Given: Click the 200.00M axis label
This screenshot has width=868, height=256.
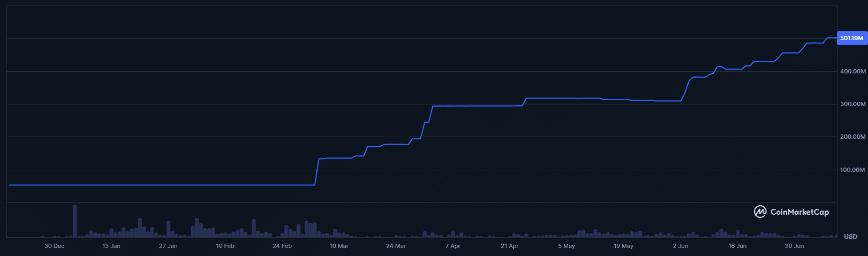Looking at the screenshot, I should [x=853, y=137].
